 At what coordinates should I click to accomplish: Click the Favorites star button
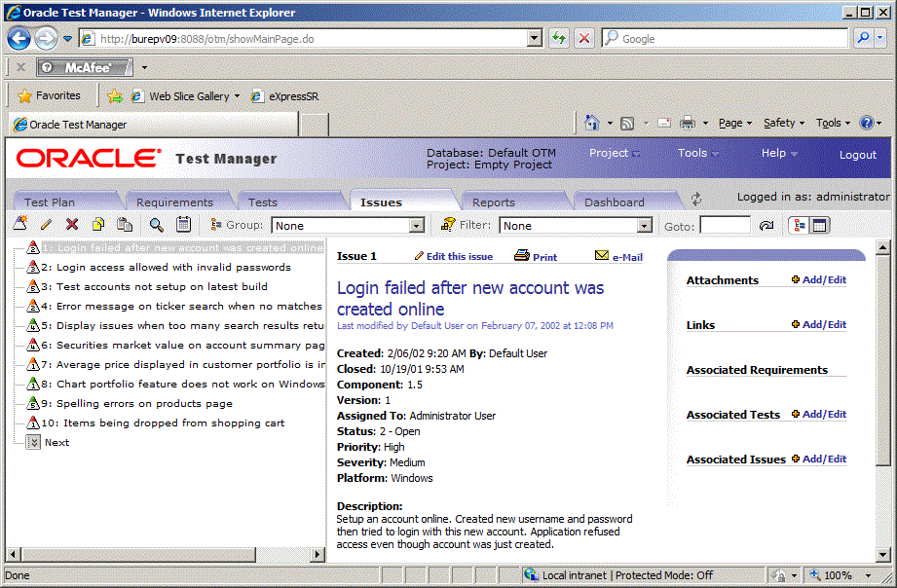click(x=49, y=95)
